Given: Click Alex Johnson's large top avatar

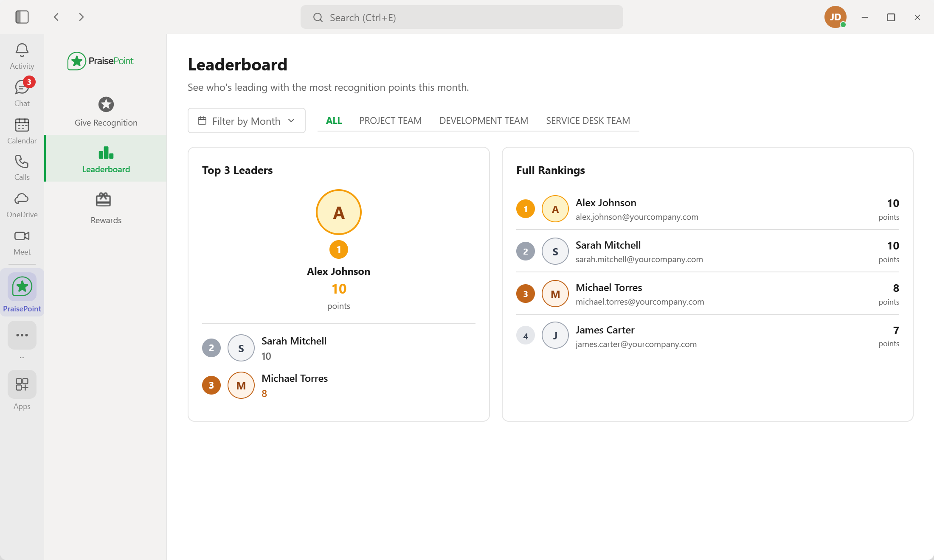Looking at the screenshot, I should (x=339, y=212).
